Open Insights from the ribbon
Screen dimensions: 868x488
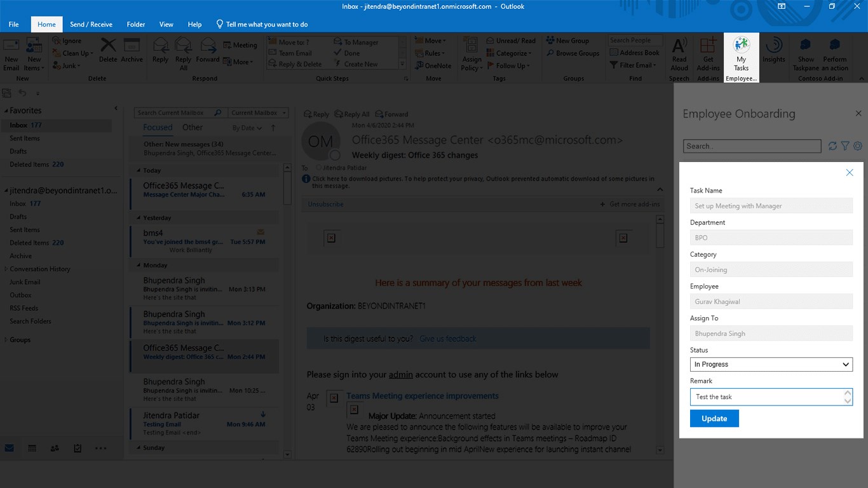click(x=773, y=51)
